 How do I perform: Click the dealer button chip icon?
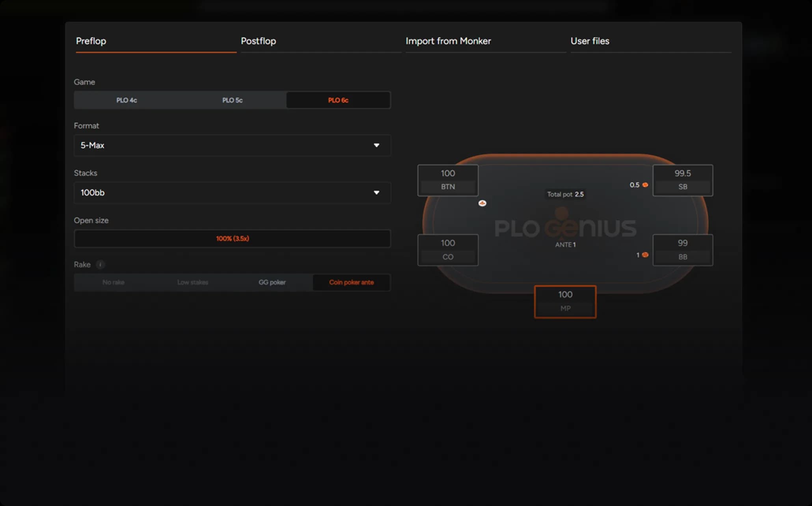(482, 203)
